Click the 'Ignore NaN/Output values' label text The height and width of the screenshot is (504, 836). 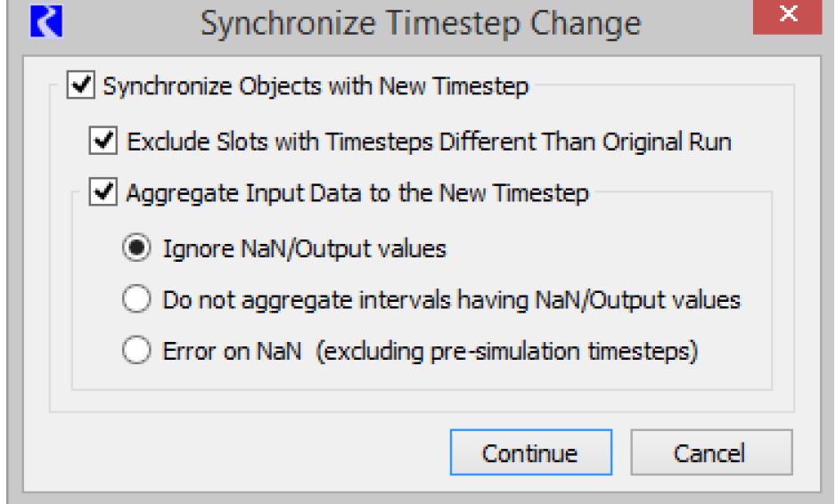click(304, 248)
